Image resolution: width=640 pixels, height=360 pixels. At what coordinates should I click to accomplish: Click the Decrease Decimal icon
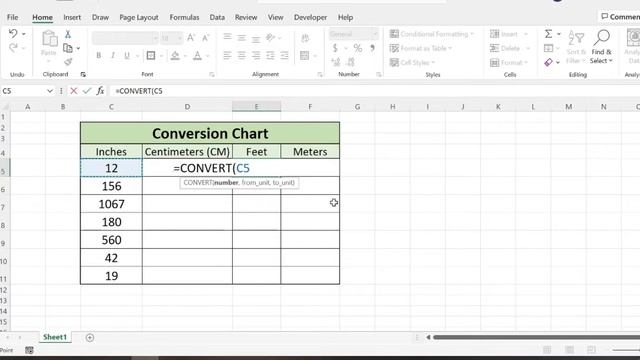pos(351,62)
